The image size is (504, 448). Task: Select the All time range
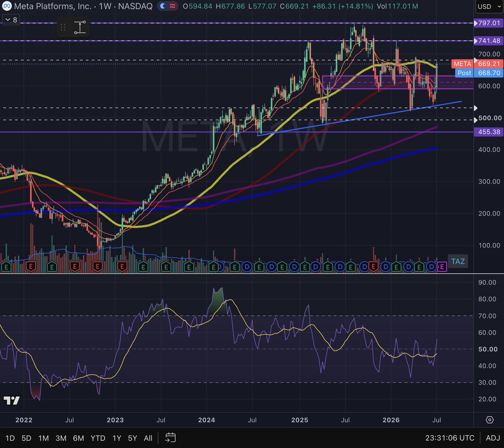click(148, 438)
